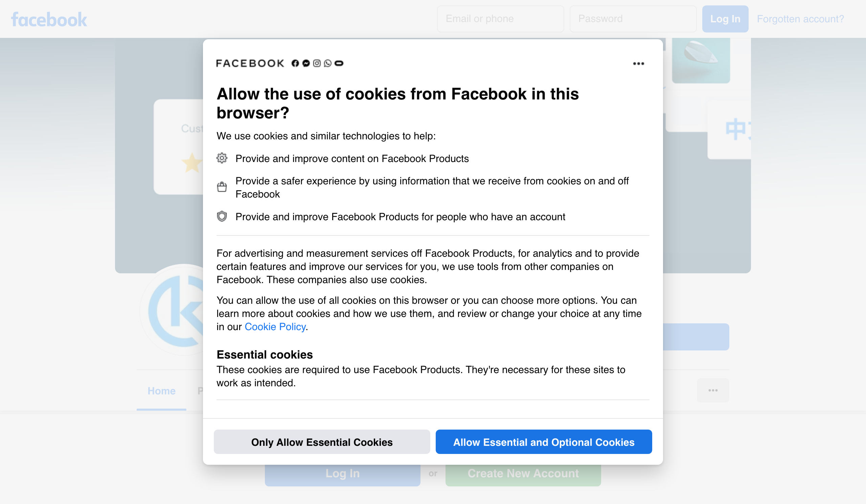Open the three-dot menu in cookie dialog
866x504 pixels.
click(x=638, y=64)
